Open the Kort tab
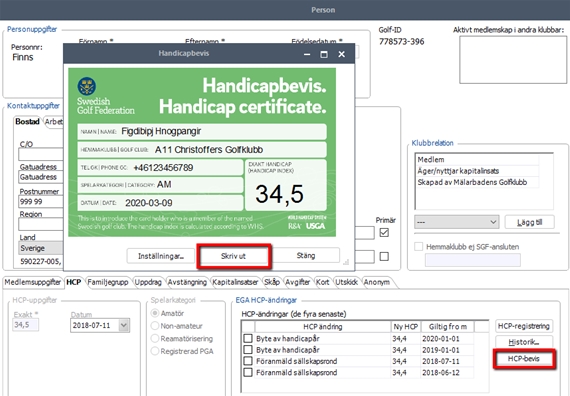This screenshot has height=396, width=570. point(323,282)
